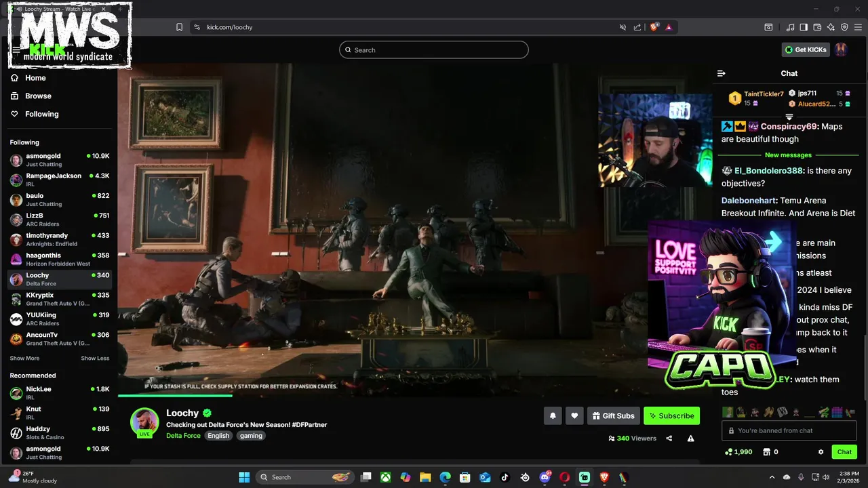Click Show More in Following list
Viewport: 868px width, 488px height.
24,359
